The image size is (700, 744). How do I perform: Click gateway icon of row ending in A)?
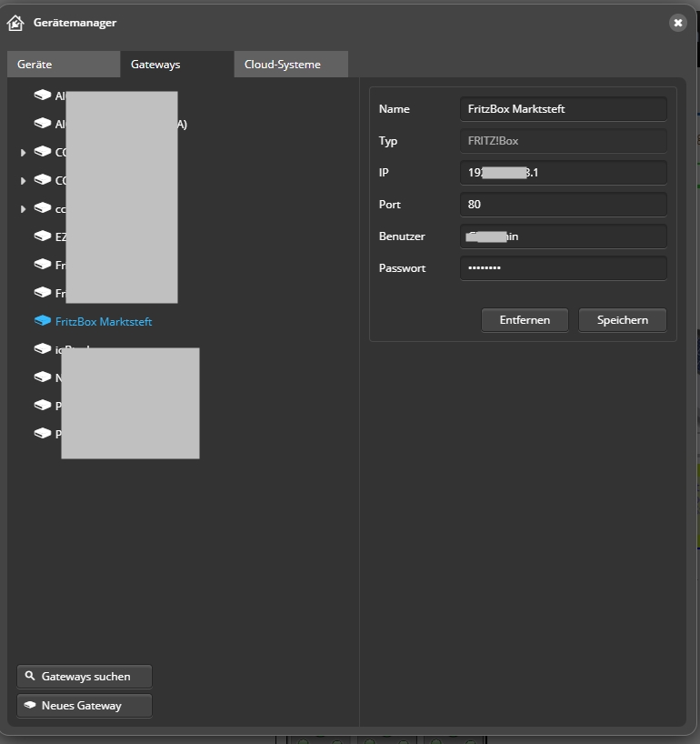(43, 124)
